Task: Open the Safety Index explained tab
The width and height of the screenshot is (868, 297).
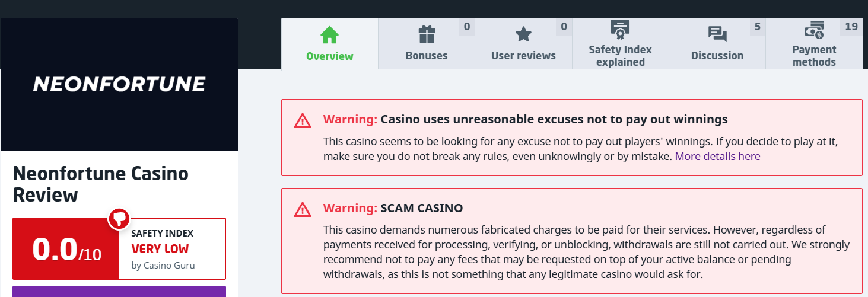Action: pos(620,56)
